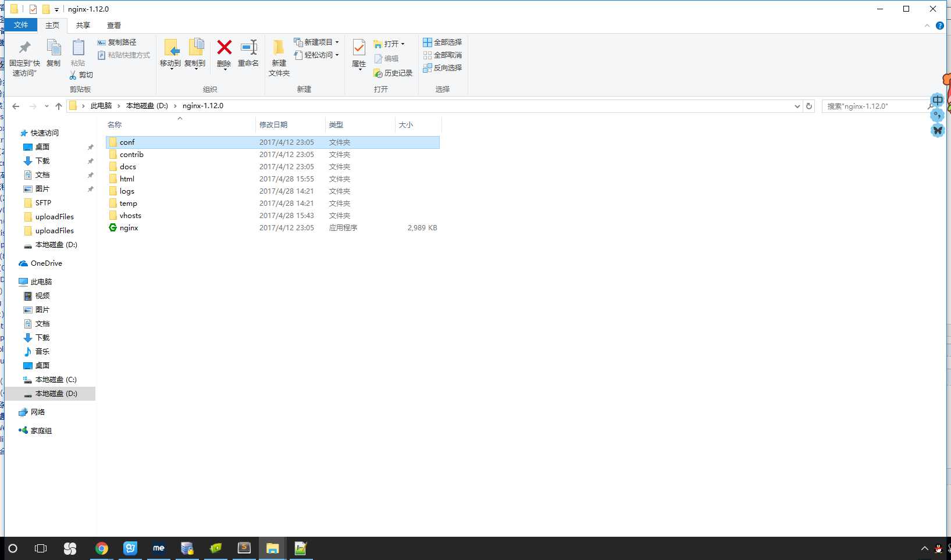Open Easy access (轻松访问) dropdown

[317, 55]
